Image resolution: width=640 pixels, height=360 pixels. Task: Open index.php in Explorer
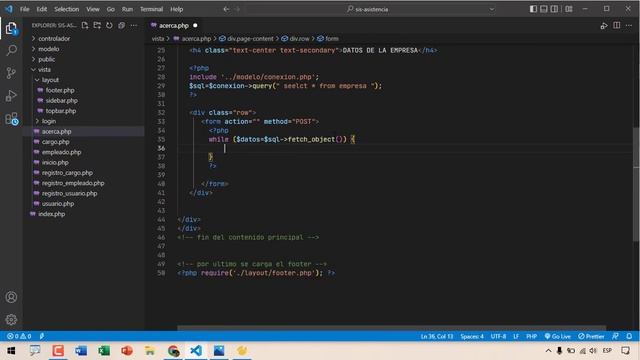pyautogui.click(x=51, y=214)
